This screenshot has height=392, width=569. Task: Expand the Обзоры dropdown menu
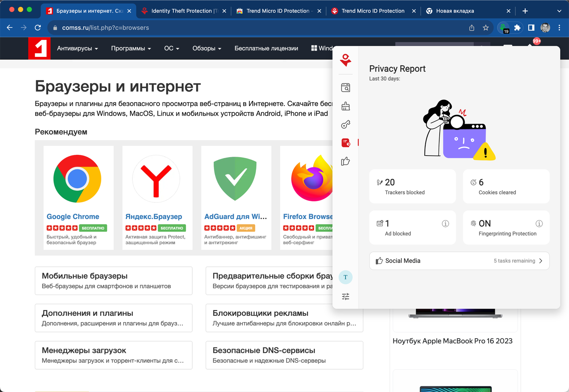pyautogui.click(x=207, y=48)
